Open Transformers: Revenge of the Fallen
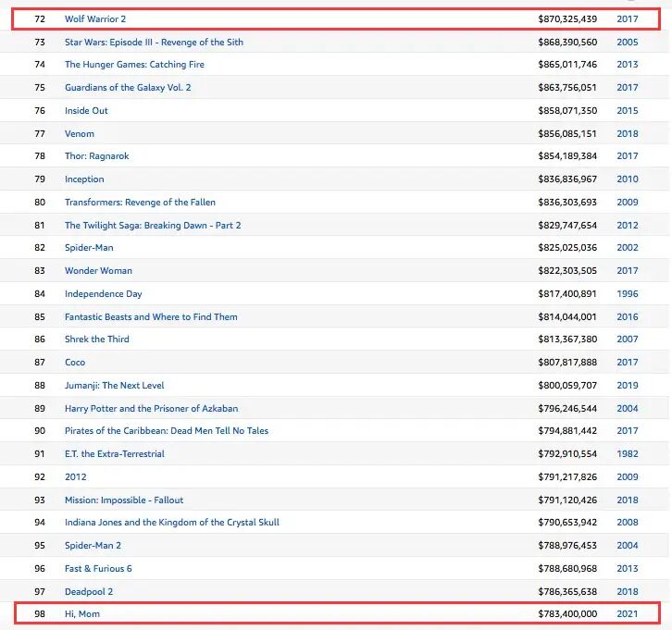The height and width of the screenshot is (630, 672). [x=141, y=202]
